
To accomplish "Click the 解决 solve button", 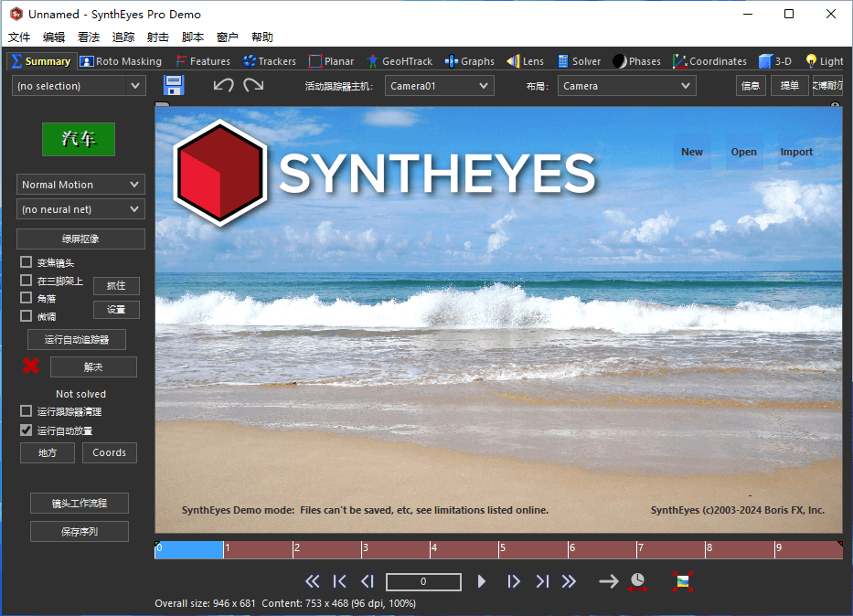I will point(92,366).
